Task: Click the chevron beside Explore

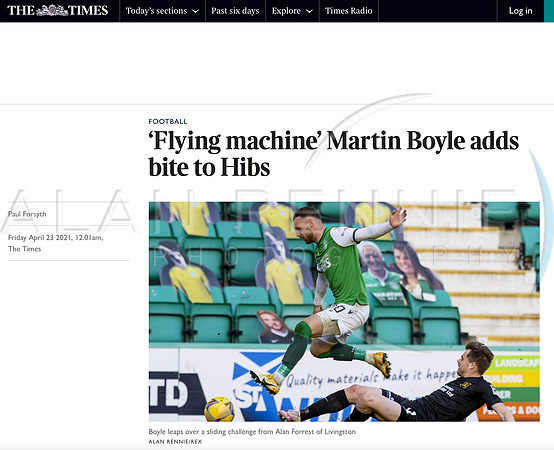Action: (309, 11)
